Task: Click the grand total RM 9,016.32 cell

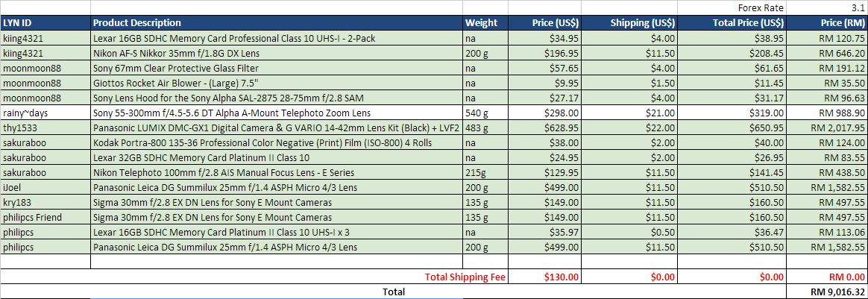Action: [x=828, y=292]
